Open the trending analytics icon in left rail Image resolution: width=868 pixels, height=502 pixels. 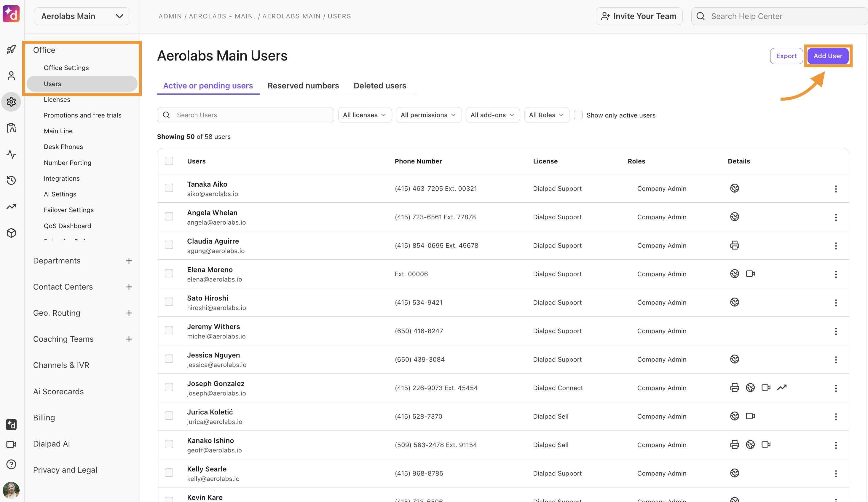point(11,206)
